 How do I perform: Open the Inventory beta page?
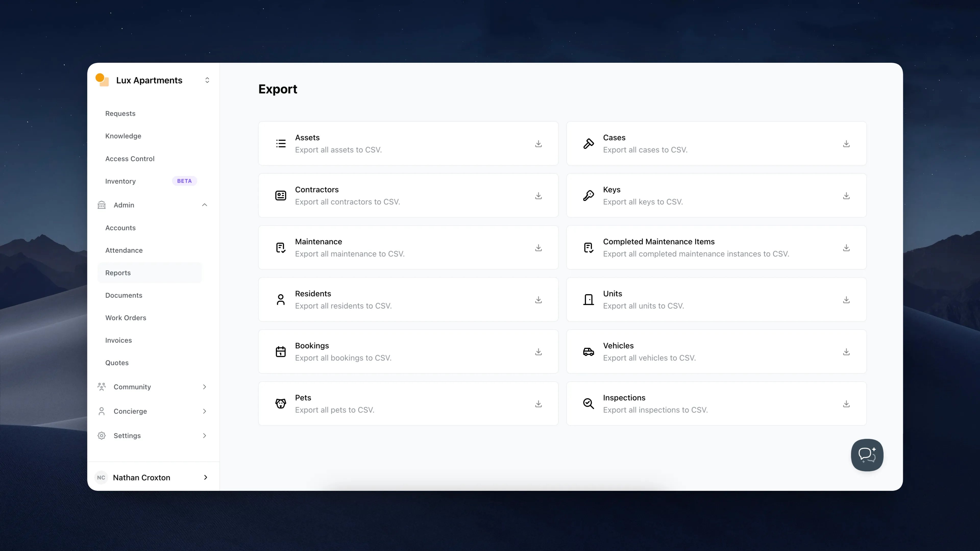click(121, 181)
